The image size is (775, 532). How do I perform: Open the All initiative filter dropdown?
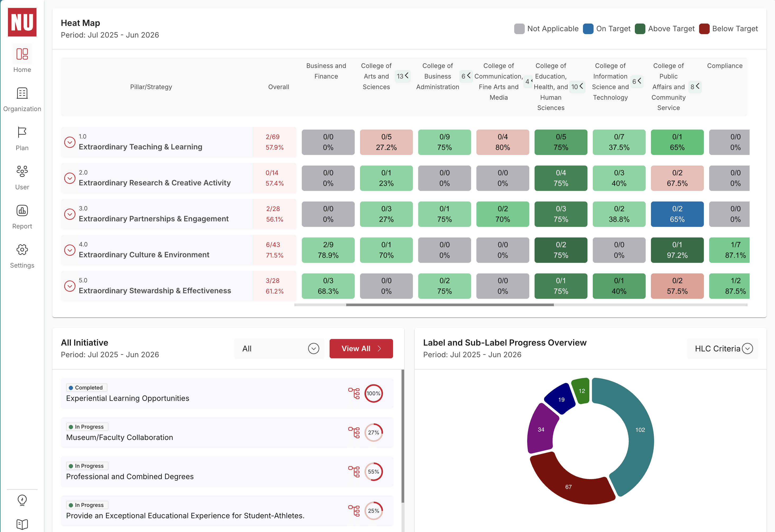coord(279,349)
